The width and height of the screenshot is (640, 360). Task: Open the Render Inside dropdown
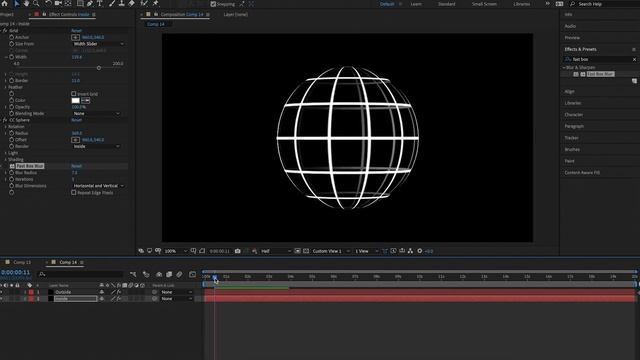96,146
